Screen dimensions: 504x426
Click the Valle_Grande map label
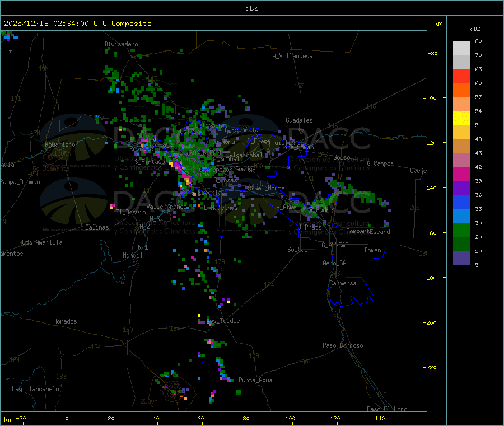(x=166, y=206)
